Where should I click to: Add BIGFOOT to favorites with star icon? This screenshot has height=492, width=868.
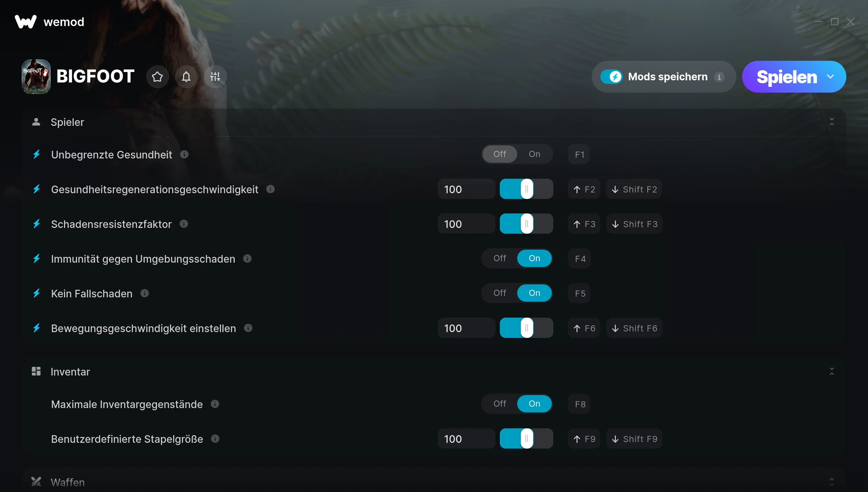(157, 77)
